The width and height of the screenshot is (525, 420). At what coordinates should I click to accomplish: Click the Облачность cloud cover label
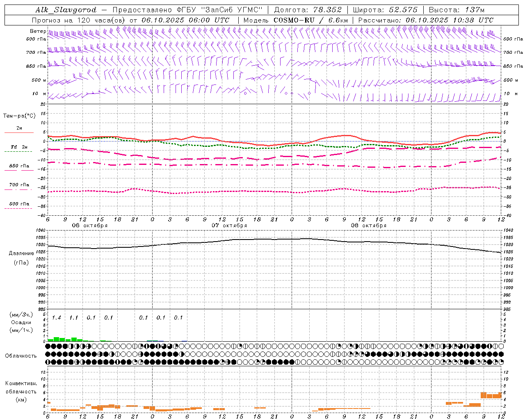21,356
